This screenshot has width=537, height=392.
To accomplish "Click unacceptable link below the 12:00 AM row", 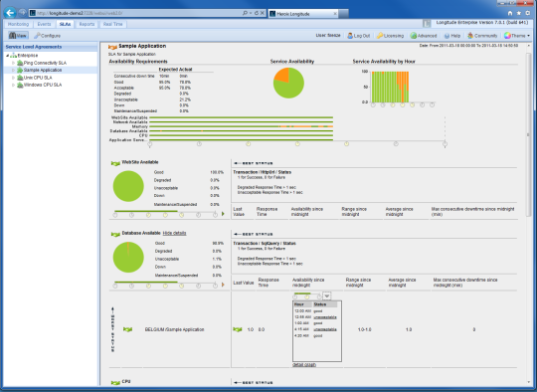I will 325,317.
